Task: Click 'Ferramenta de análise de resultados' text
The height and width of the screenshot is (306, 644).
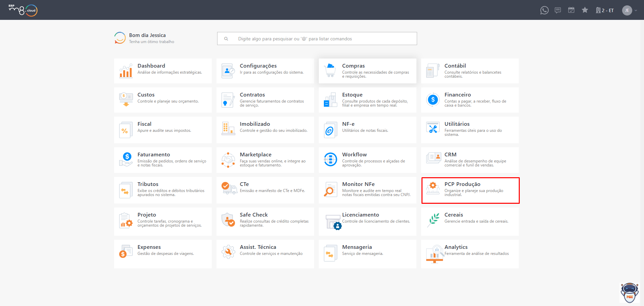Action: [477, 254]
